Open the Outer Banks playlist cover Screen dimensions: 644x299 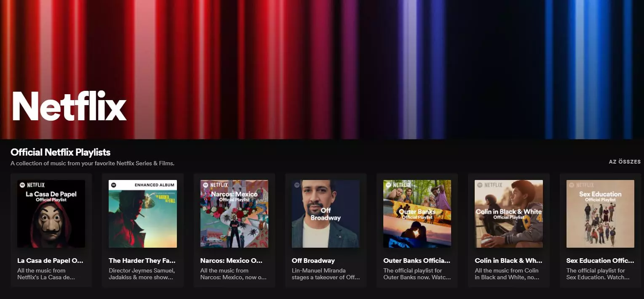tap(417, 214)
